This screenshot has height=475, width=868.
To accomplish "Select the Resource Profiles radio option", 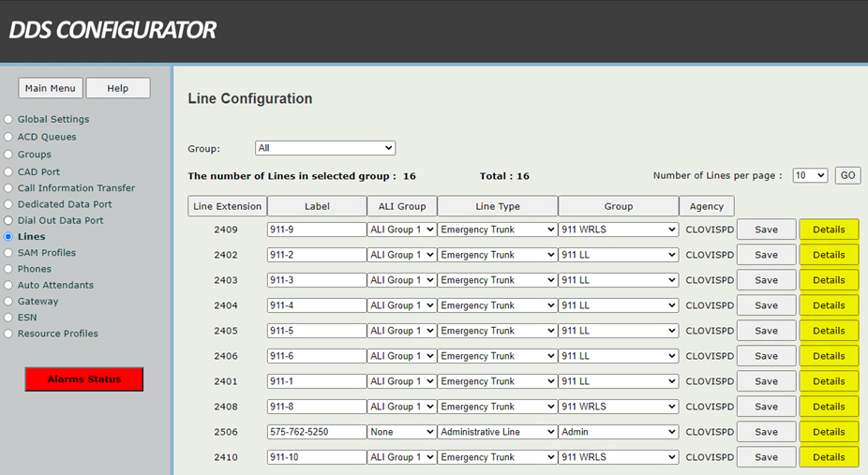I will 8,334.
